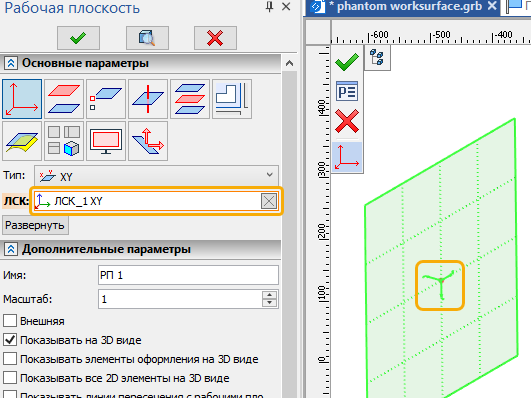Viewport: 531px width, 398px height.
Task: Open the P= parameters icon in viewport toolbar
Action: tap(347, 91)
